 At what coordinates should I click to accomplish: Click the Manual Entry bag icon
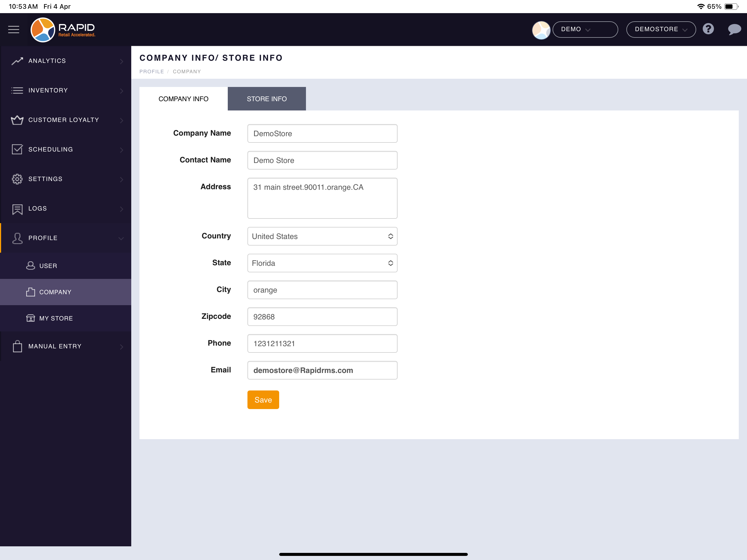point(17,346)
